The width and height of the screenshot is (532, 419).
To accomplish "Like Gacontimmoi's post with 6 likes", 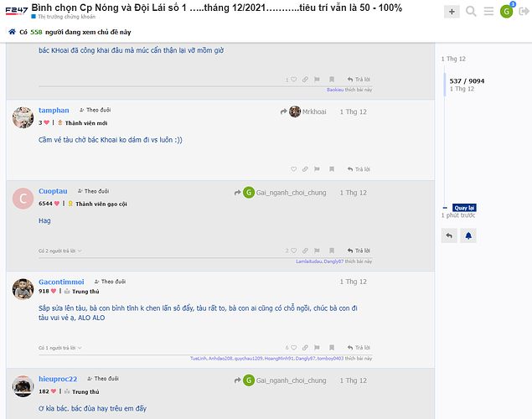I will [x=294, y=348].
